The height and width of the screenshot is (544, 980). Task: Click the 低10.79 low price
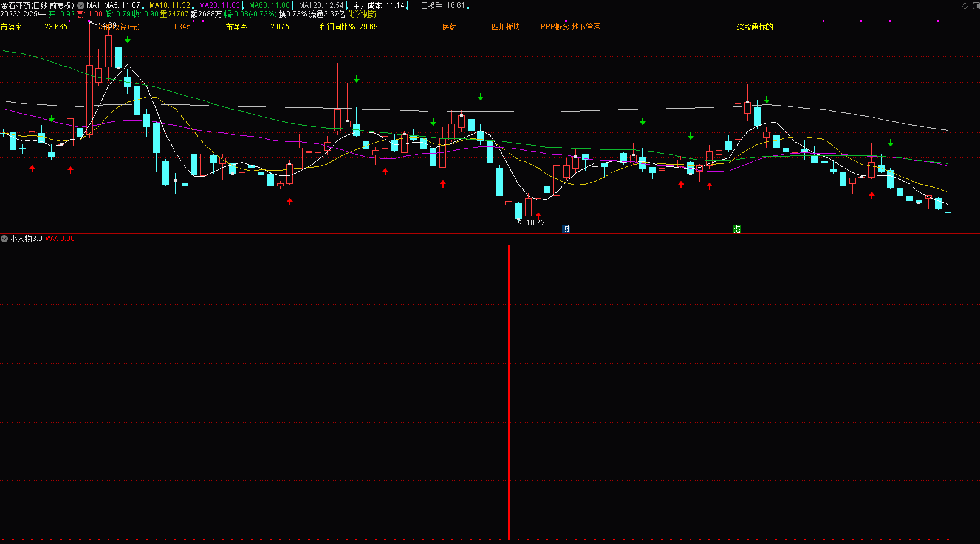click(117, 14)
